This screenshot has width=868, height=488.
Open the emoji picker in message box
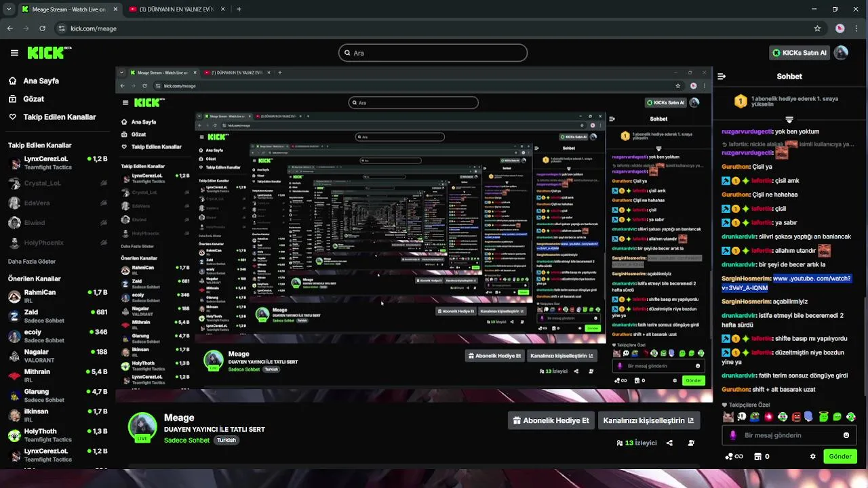coord(846,435)
